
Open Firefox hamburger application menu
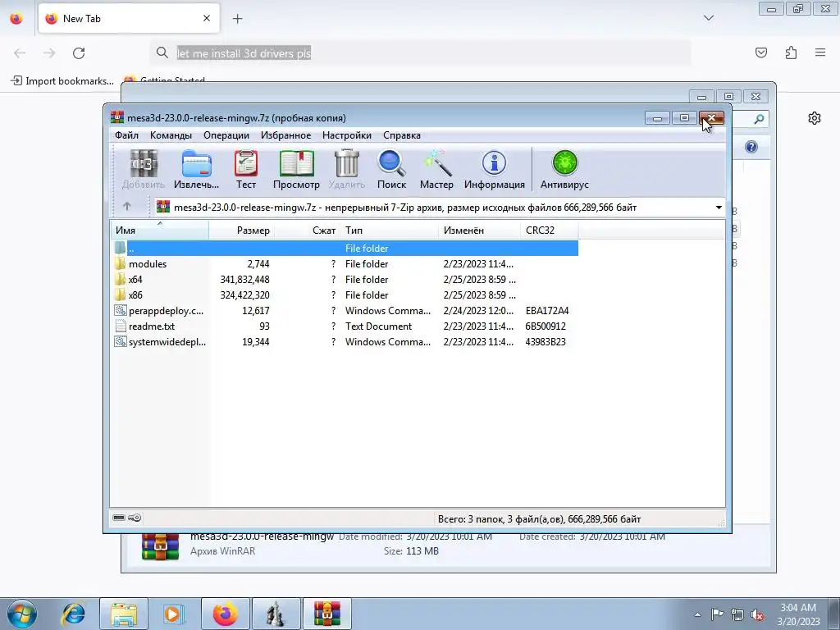click(820, 52)
